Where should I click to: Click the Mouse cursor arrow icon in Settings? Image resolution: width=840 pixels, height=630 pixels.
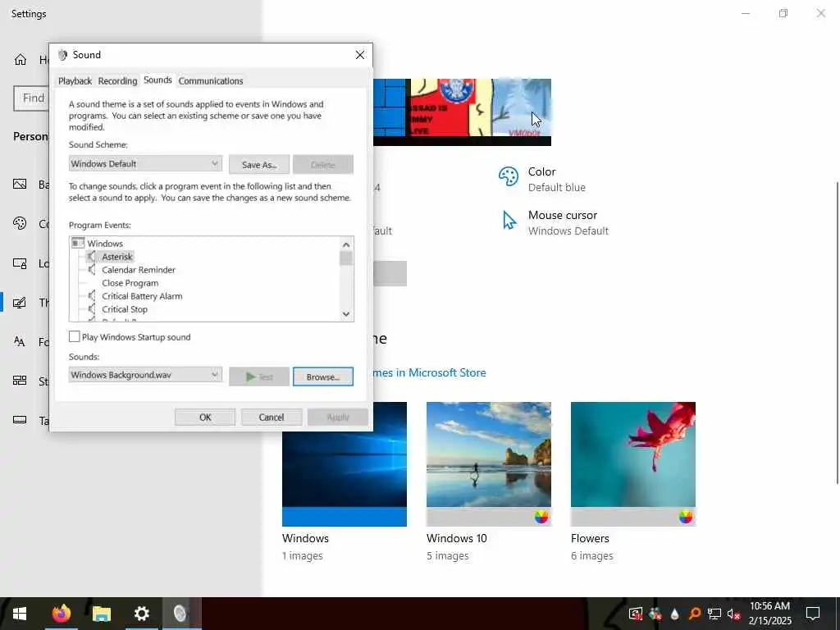(509, 220)
